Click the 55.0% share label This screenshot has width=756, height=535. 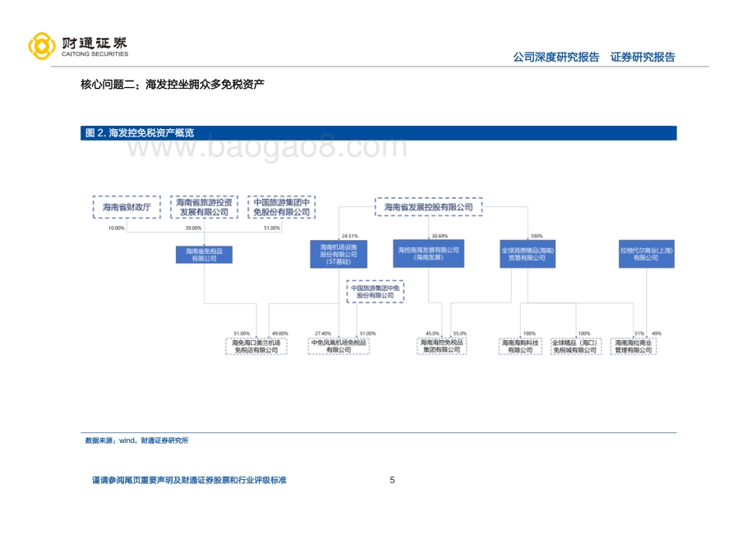[x=459, y=334]
